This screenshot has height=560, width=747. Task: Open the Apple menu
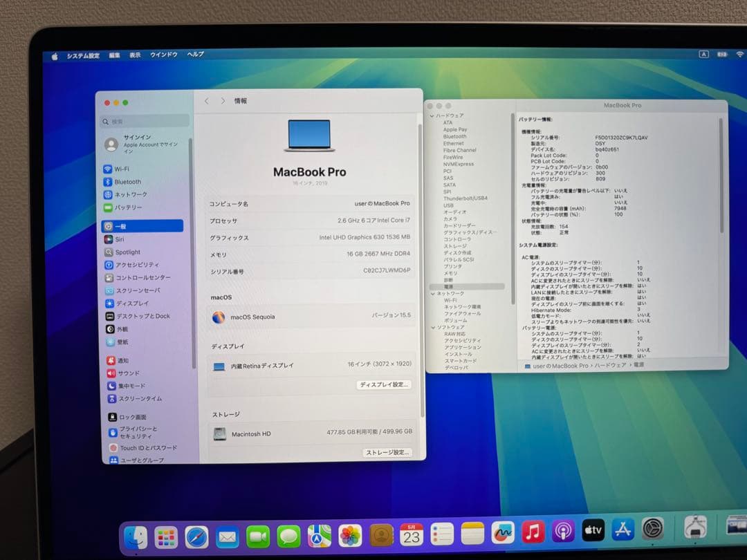[55, 57]
